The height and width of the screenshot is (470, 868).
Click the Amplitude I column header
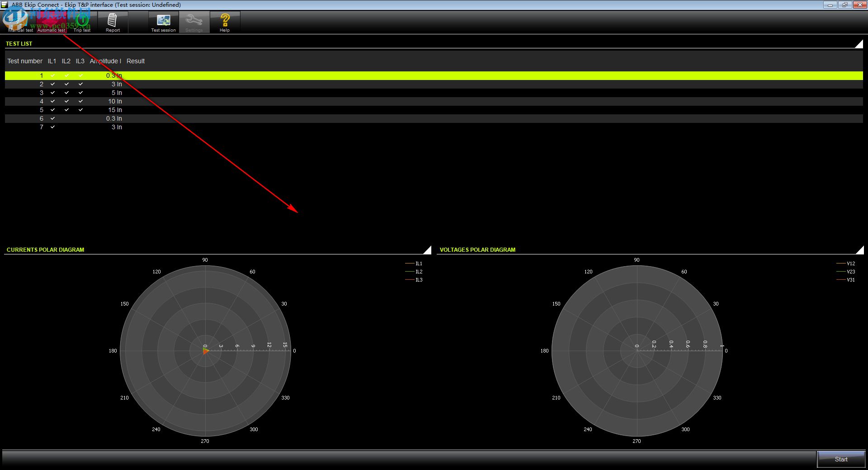pos(105,61)
